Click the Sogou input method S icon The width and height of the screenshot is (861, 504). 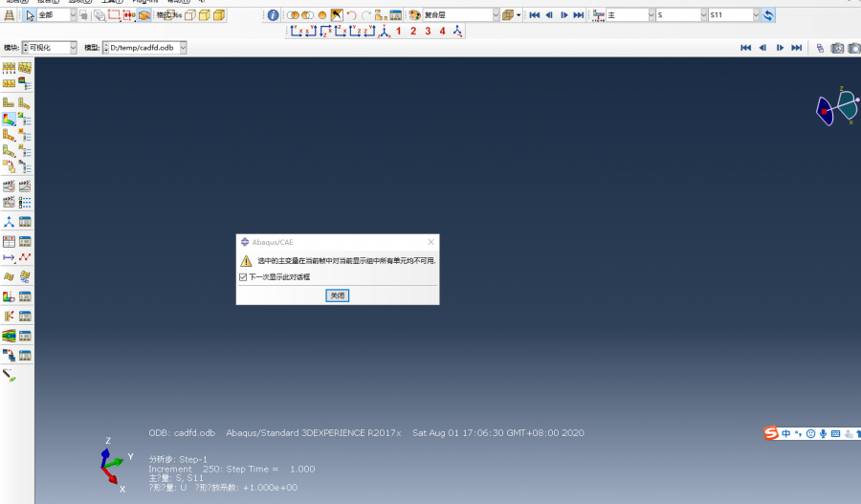771,433
